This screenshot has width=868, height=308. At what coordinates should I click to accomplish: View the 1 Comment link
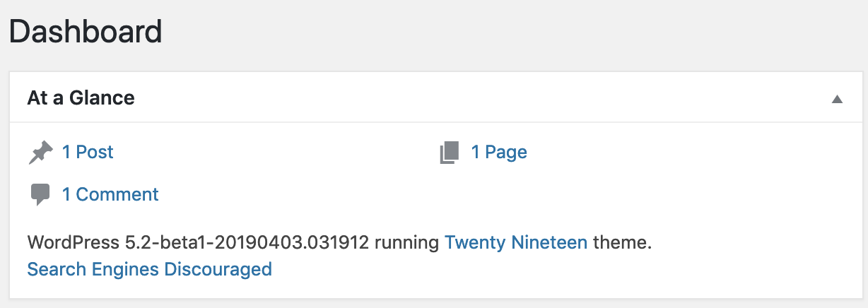pyautogui.click(x=110, y=194)
